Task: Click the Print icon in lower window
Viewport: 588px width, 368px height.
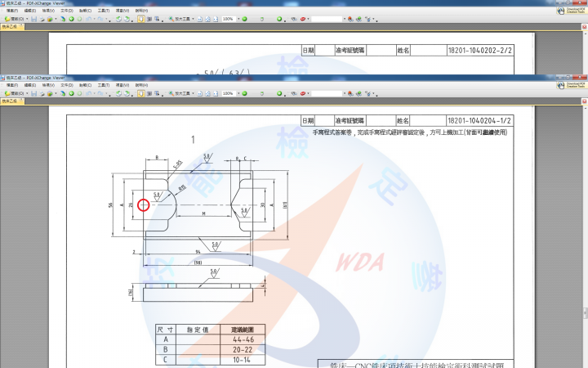Action: [42, 93]
